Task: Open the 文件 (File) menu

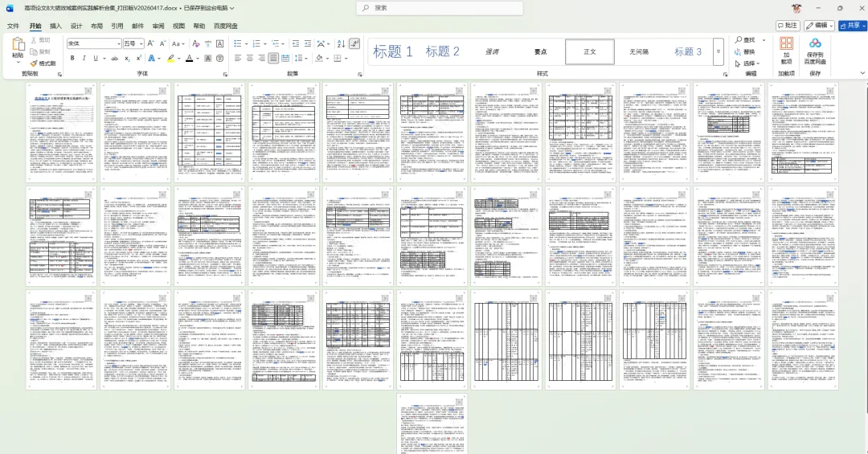Action: click(14, 26)
